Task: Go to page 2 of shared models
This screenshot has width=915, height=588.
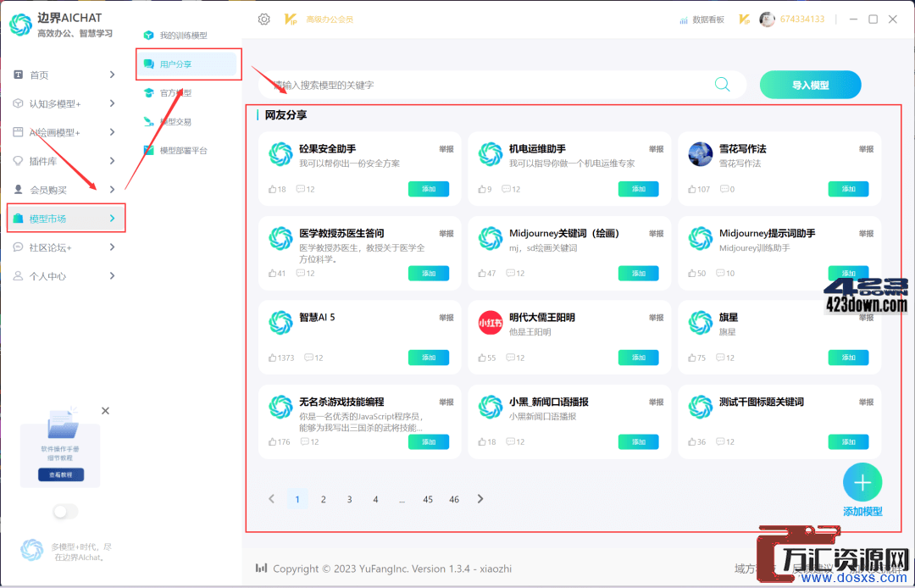Action: [324, 499]
